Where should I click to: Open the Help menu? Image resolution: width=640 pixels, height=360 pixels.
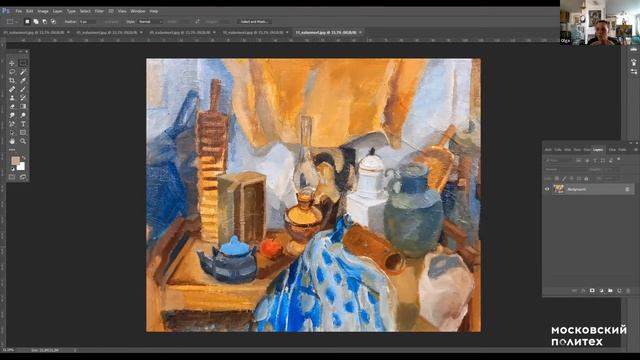pos(153,11)
